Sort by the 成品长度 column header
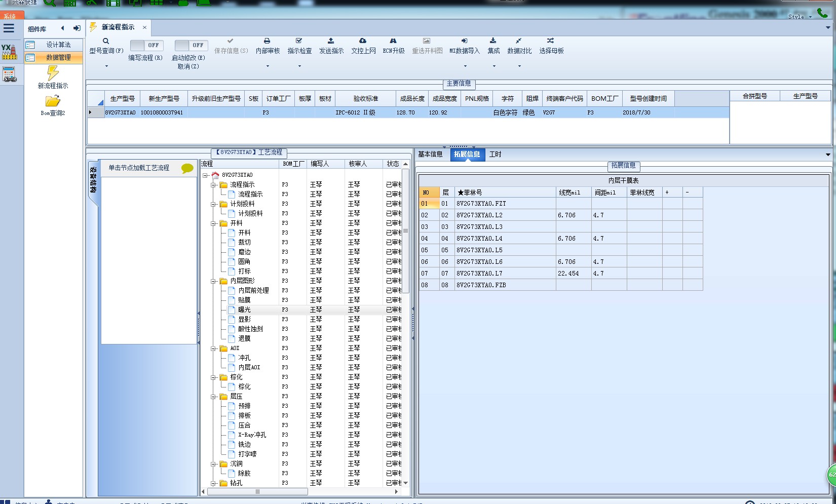Image resolution: width=836 pixels, height=504 pixels. click(412, 99)
